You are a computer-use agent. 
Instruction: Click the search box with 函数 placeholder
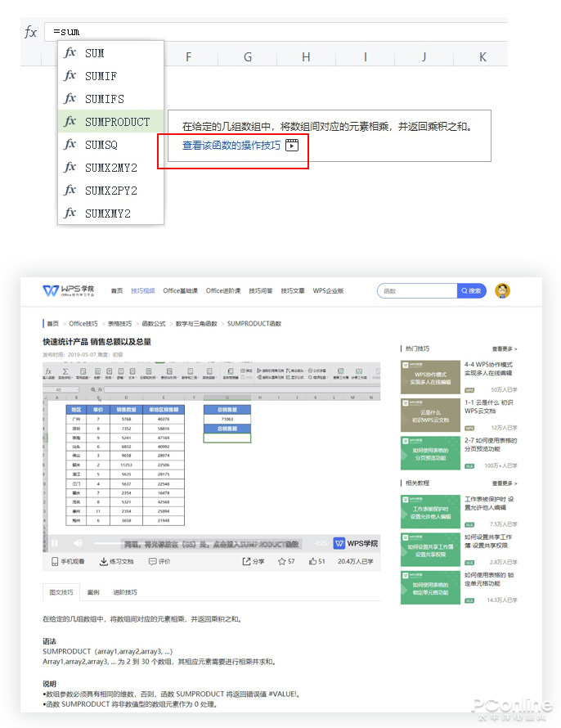[418, 290]
